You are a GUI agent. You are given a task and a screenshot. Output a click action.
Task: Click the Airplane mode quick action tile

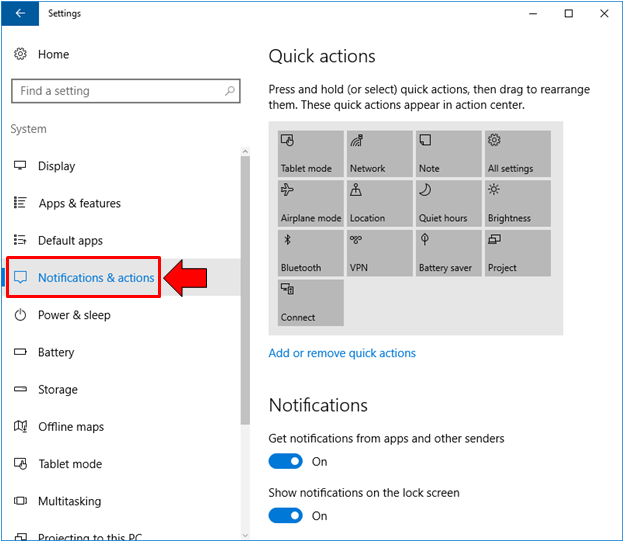(x=311, y=203)
